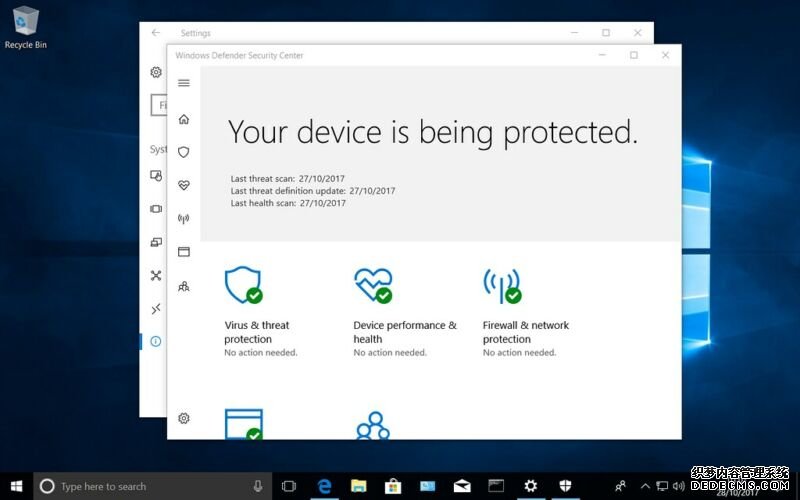This screenshot has width=800, height=500.
Task: Click the Settings window title text
Action: pyautogui.click(x=195, y=33)
